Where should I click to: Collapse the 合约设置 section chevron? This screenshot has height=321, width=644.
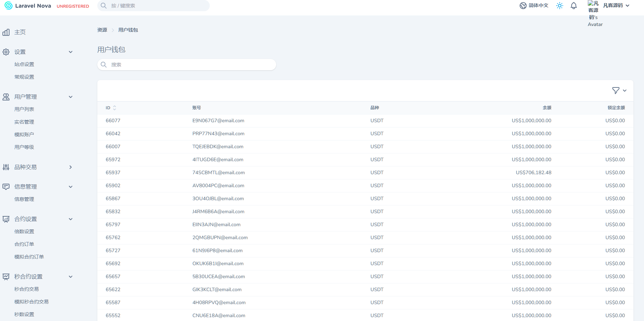(71, 219)
